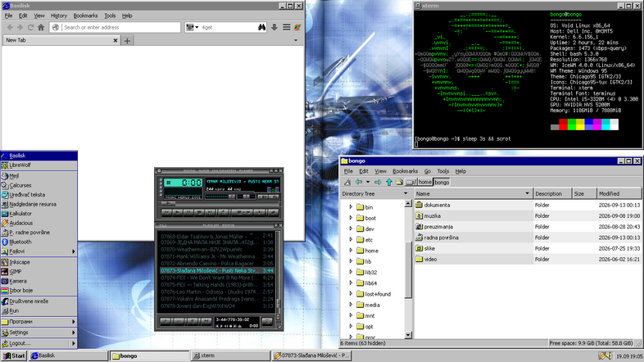Screen dimensions: 644x362
Task: Expand the media folder in directory tree
Action: (x=351, y=305)
